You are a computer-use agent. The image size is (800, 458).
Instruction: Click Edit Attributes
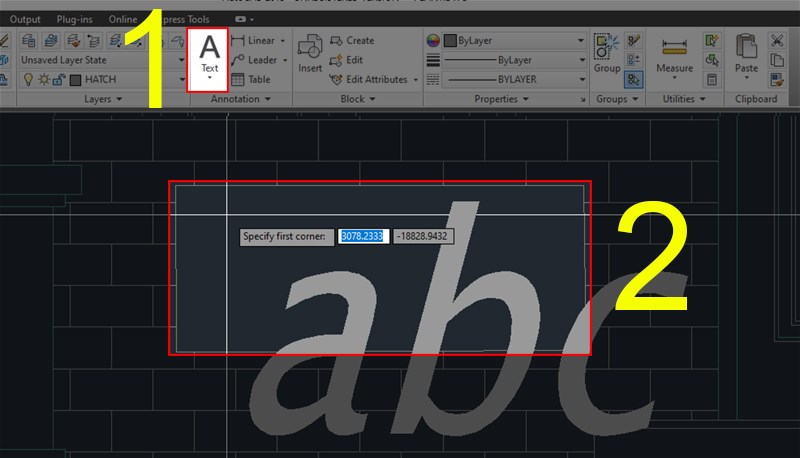369,80
